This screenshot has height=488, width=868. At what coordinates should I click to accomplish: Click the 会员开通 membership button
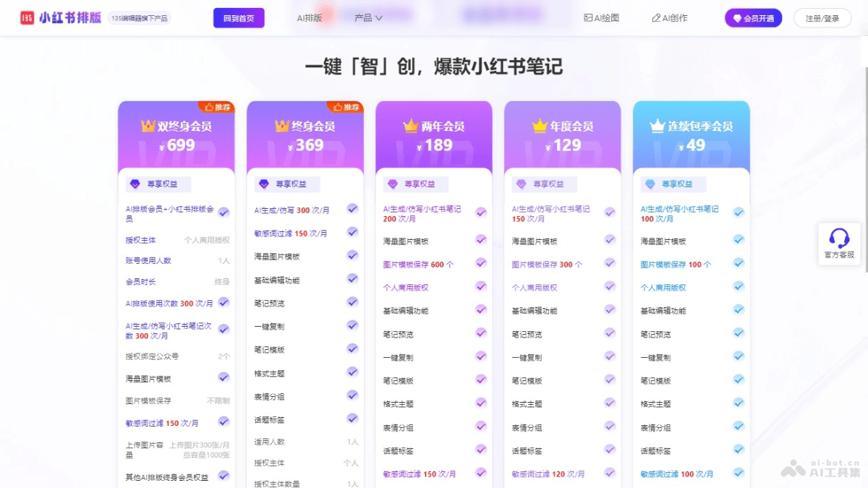click(x=752, y=17)
